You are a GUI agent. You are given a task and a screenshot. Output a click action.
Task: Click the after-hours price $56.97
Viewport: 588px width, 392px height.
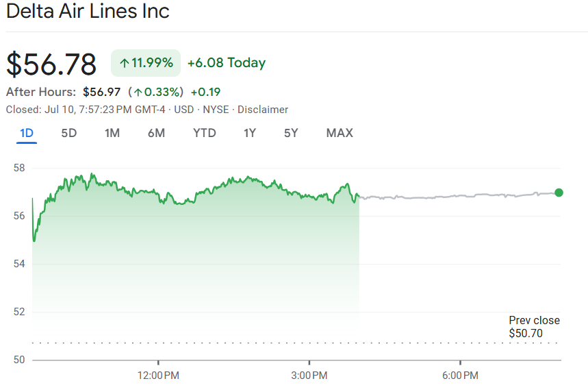tap(101, 92)
